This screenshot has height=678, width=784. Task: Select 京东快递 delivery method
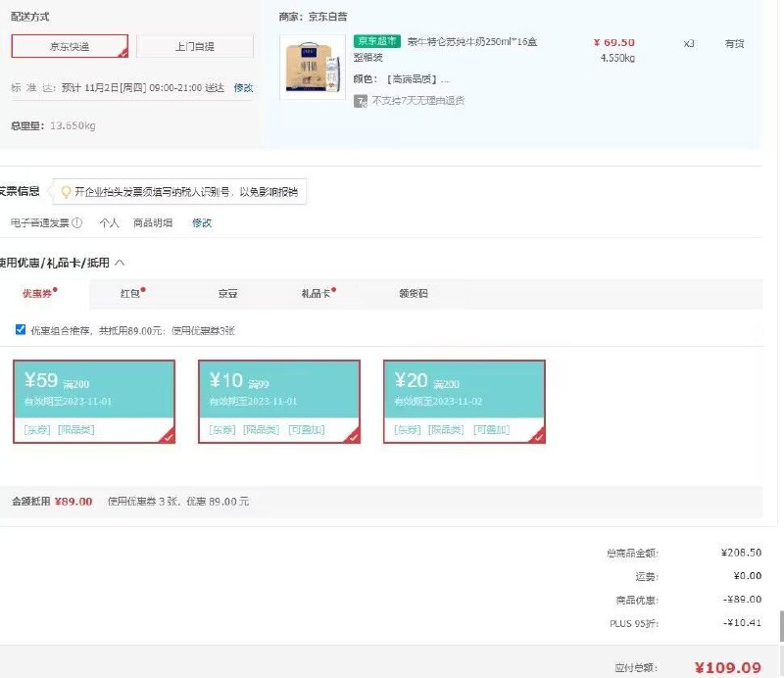70,46
